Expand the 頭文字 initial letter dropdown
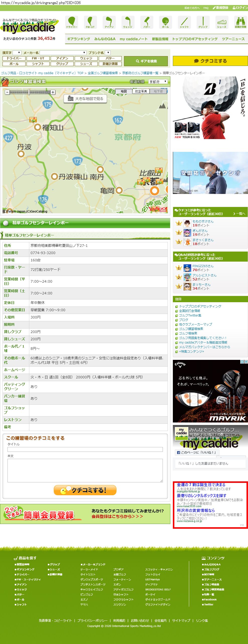 (17, 53)
